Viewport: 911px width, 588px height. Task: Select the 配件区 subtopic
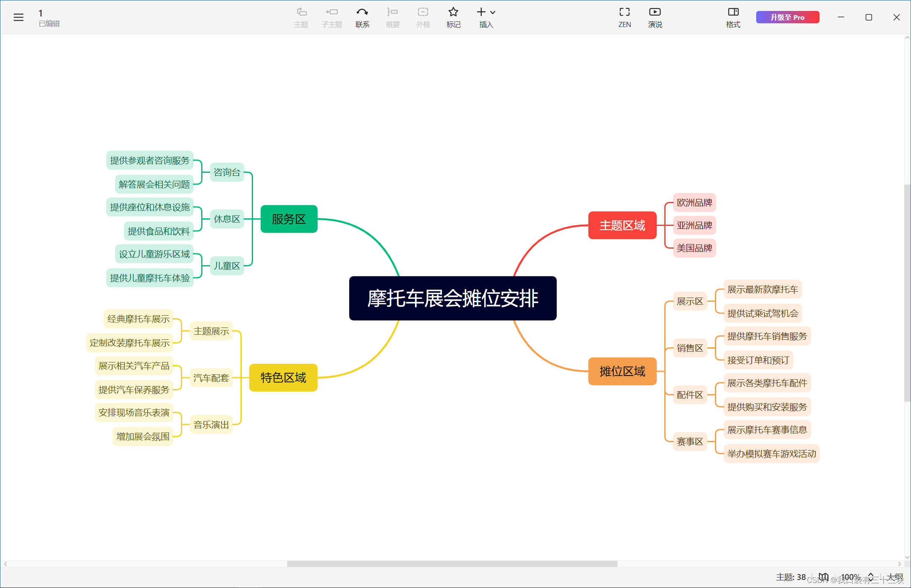coord(690,395)
